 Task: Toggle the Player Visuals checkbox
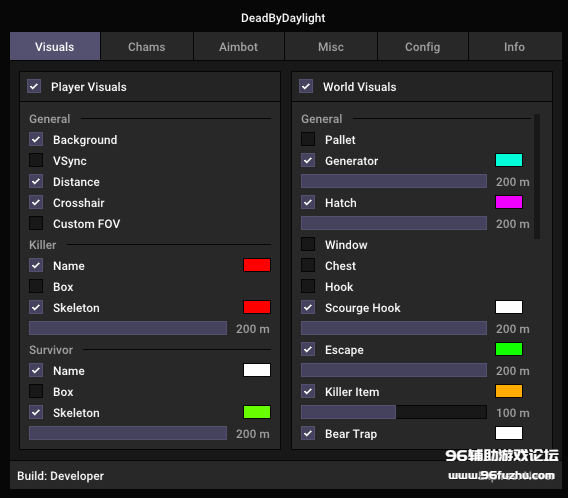34,87
